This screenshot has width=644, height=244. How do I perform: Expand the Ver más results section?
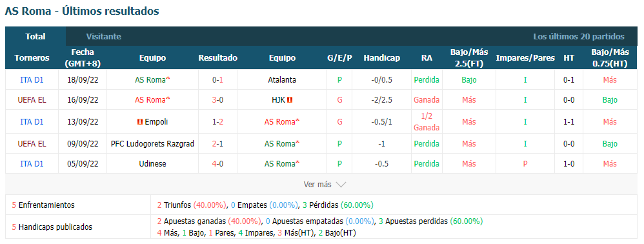click(x=325, y=185)
